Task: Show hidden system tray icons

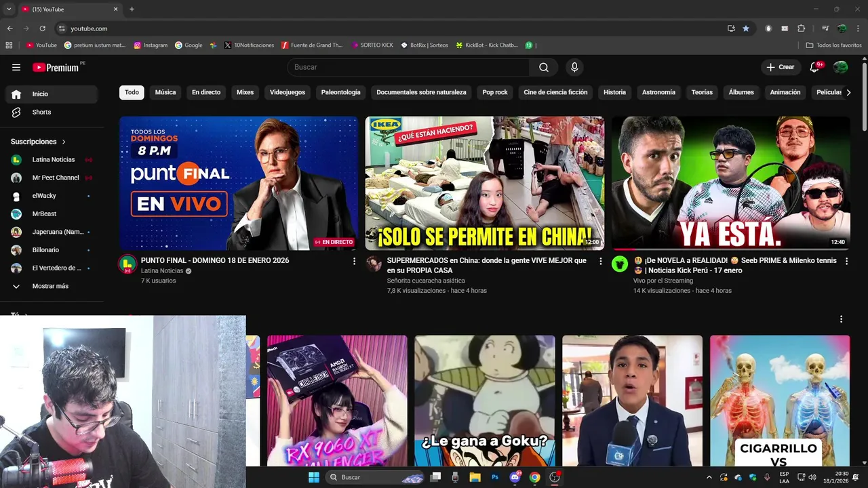Action: point(709,477)
